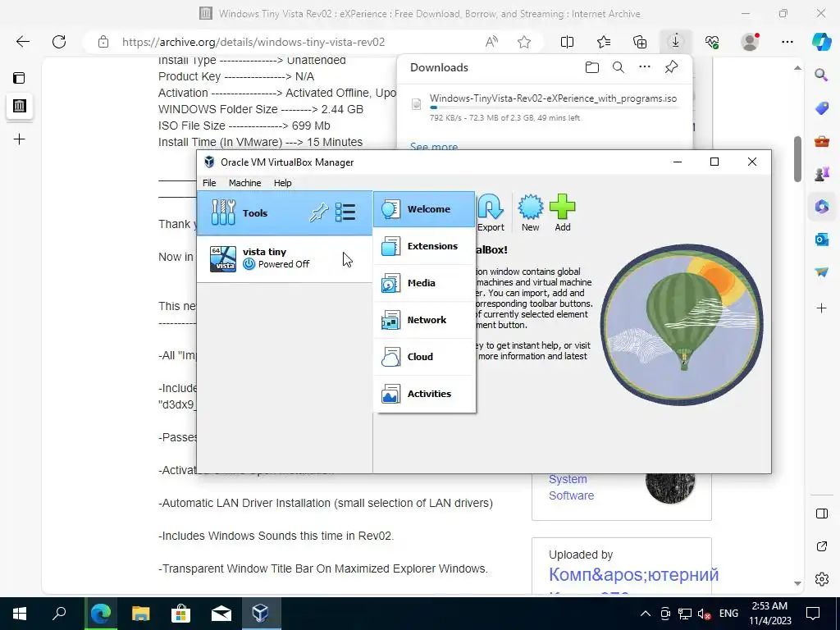Open the Media tool in VirtualBox
Viewport: 840px width, 630px height.
(x=424, y=283)
